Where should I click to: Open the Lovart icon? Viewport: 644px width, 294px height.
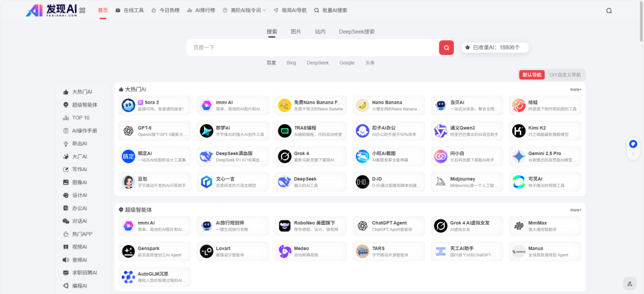(x=206, y=251)
